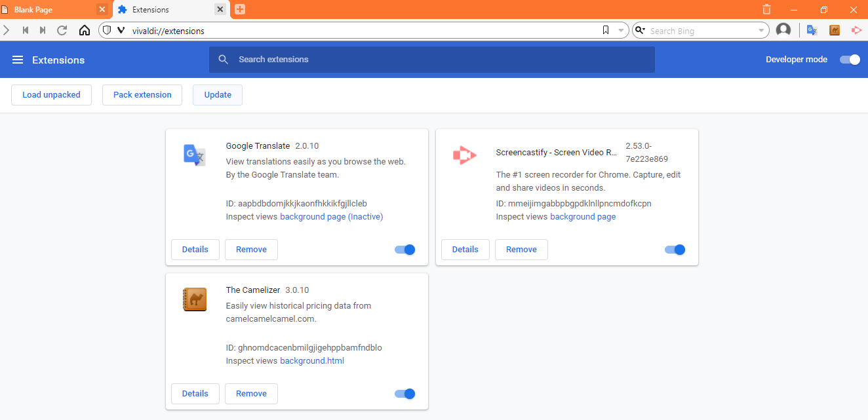The image size is (868, 420).
Task: Turn off The Camelizer extension
Action: coord(404,394)
